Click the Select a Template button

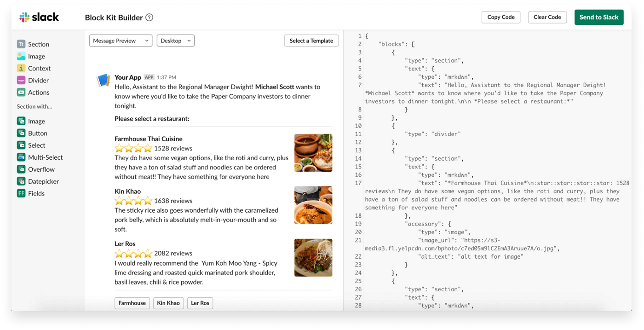click(x=311, y=41)
